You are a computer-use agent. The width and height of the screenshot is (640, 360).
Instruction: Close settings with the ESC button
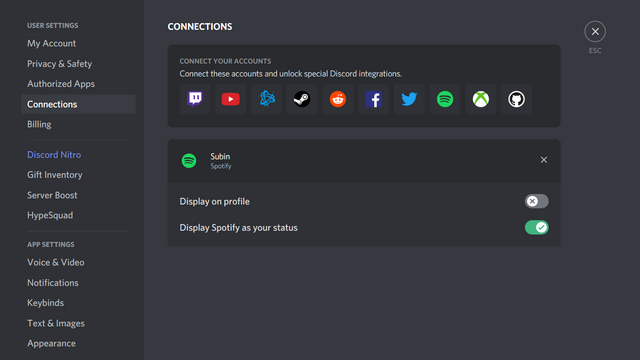[x=595, y=31]
